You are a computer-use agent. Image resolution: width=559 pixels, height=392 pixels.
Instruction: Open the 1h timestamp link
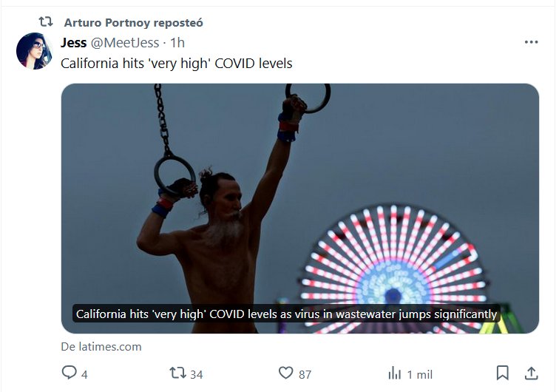(x=177, y=43)
